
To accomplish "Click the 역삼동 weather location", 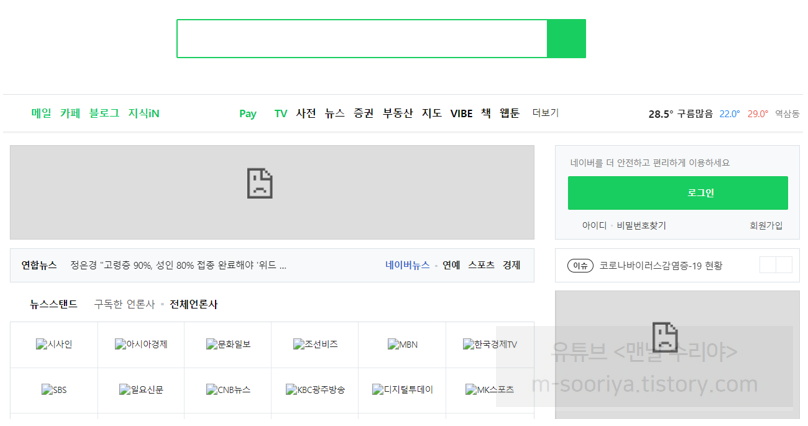I will pos(787,114).
